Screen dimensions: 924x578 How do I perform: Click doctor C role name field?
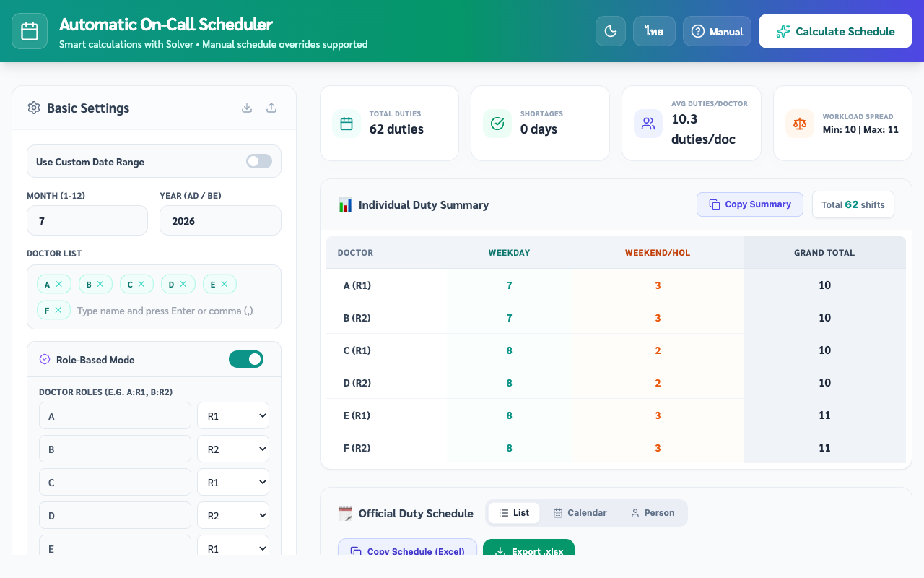click(x=115, y=482)
